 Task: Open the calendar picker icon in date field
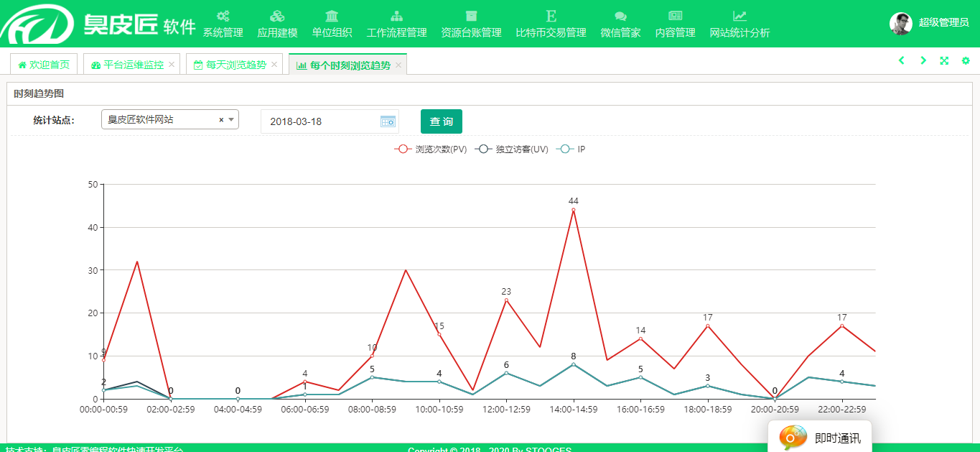(388, 121)
